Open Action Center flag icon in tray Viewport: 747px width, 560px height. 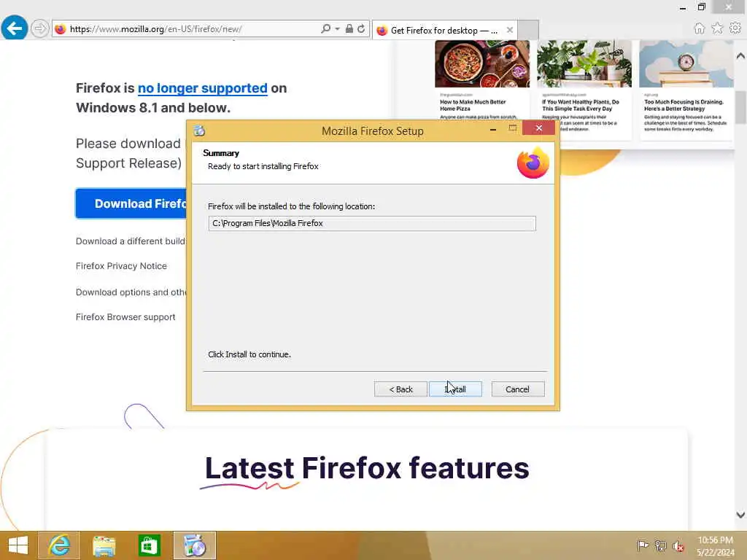point(643,545)
